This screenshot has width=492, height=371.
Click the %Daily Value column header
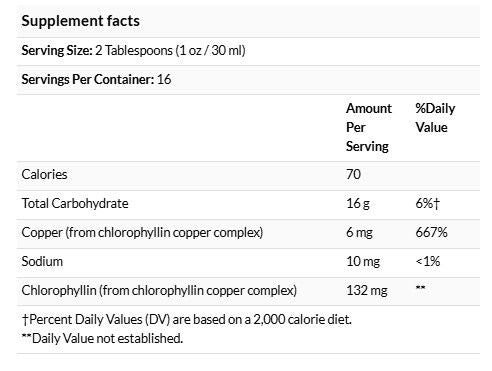click(435, 118)
